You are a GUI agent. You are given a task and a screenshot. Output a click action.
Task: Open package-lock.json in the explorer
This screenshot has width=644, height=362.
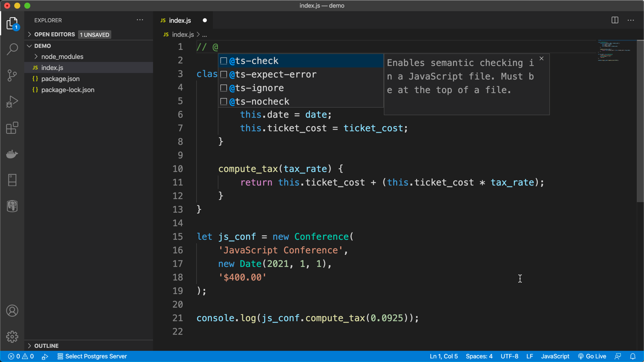(67, 90)
